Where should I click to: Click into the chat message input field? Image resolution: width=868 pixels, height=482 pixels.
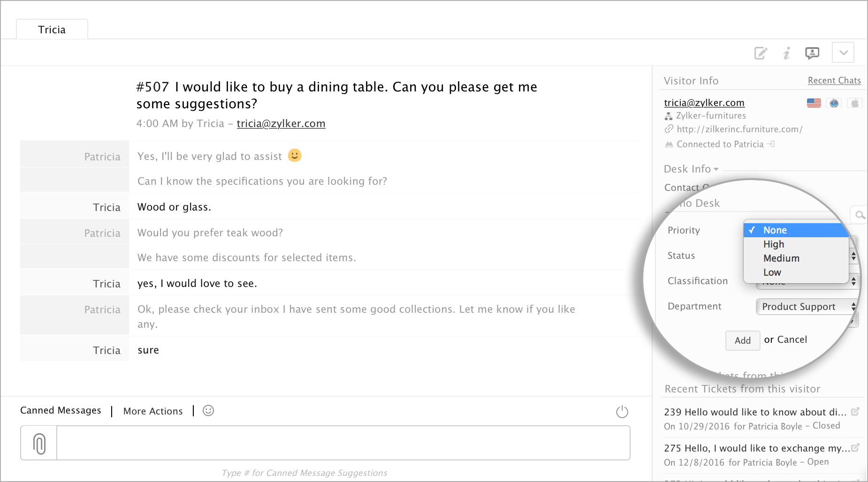pyautogui.click(x=343, y=443)
